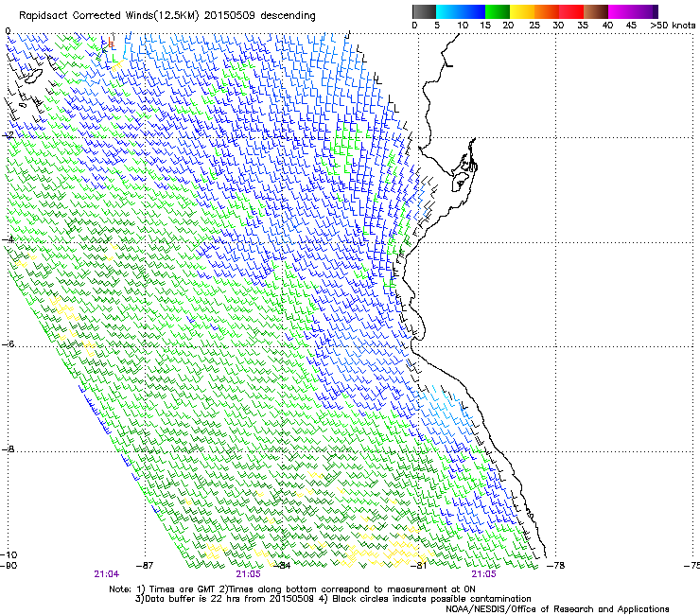Click the longitude axis label '-78'
700x615 pixels.
556,566
